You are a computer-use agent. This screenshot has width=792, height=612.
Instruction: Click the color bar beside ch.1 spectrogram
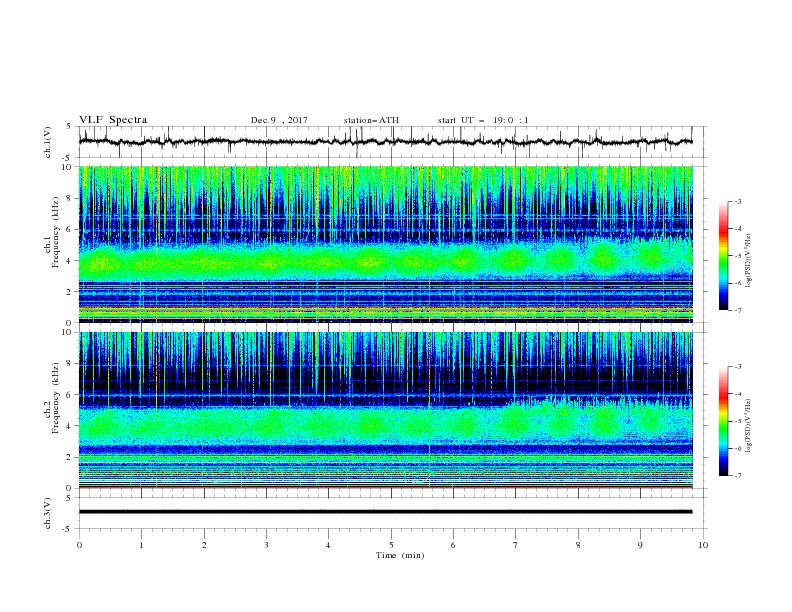[724, 256]
